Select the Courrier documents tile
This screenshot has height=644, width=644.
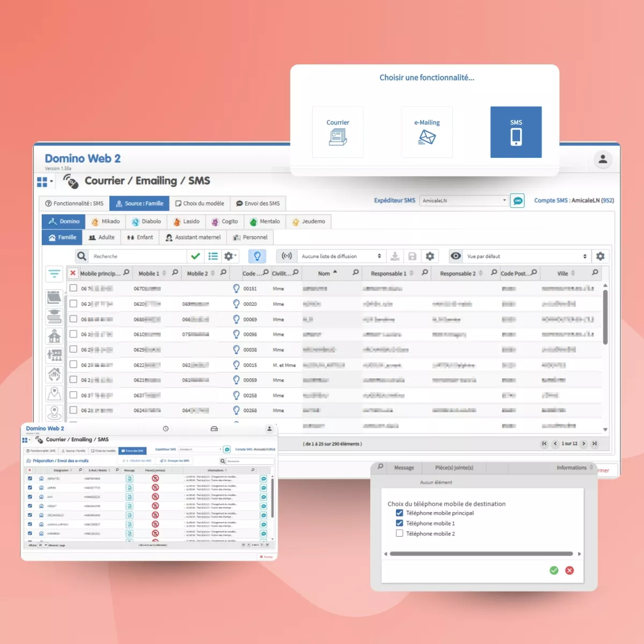pyautogui.click(x=338, y=132)
